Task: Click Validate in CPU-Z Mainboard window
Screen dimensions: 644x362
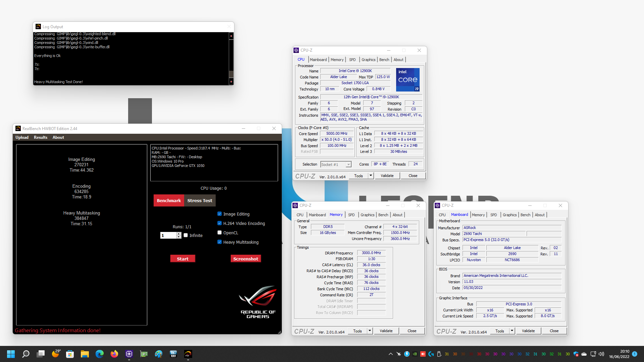Action: pyautogui.click(x=528, y=331)
